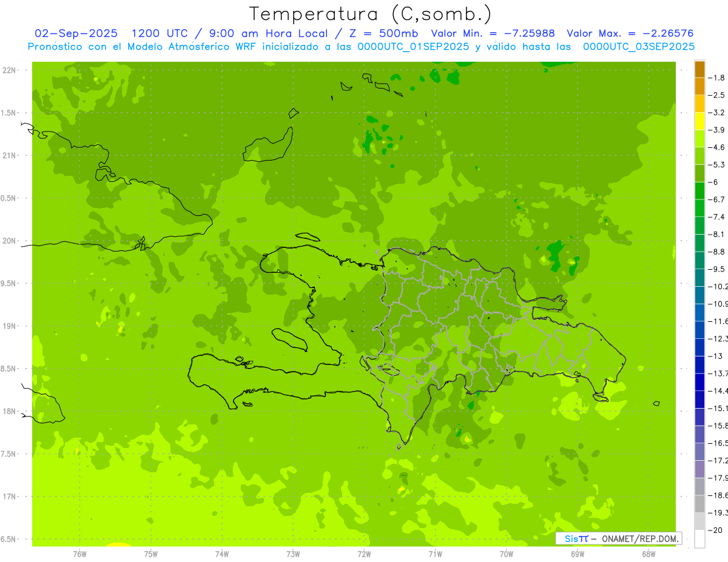Click the '-7.4' color bar label
728x562 pixels.
coord(716,217)
